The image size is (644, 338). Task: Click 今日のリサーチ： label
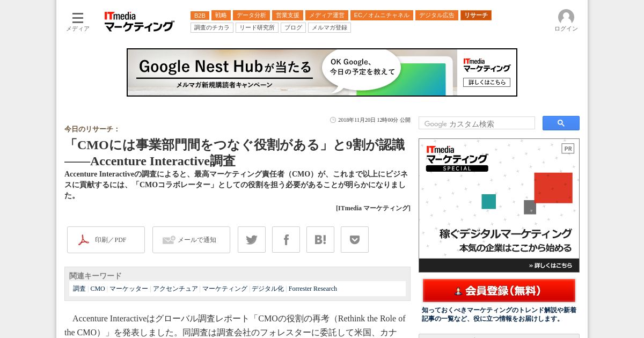pos(92,129)
